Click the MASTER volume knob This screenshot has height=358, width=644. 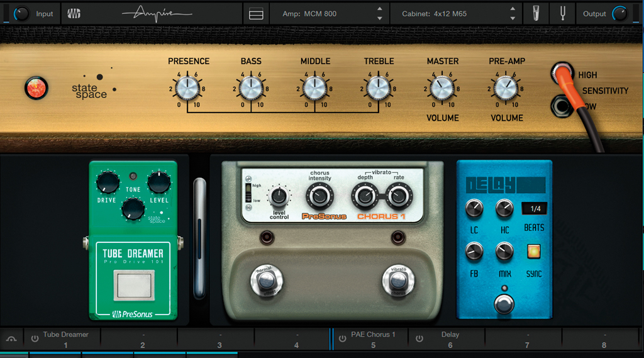(442, 89)
